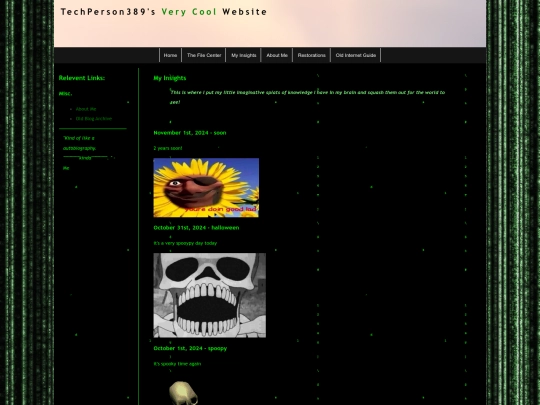Open the Old Internet Guide page
This screenshot has height=405, width=540.
pos(356,55)
